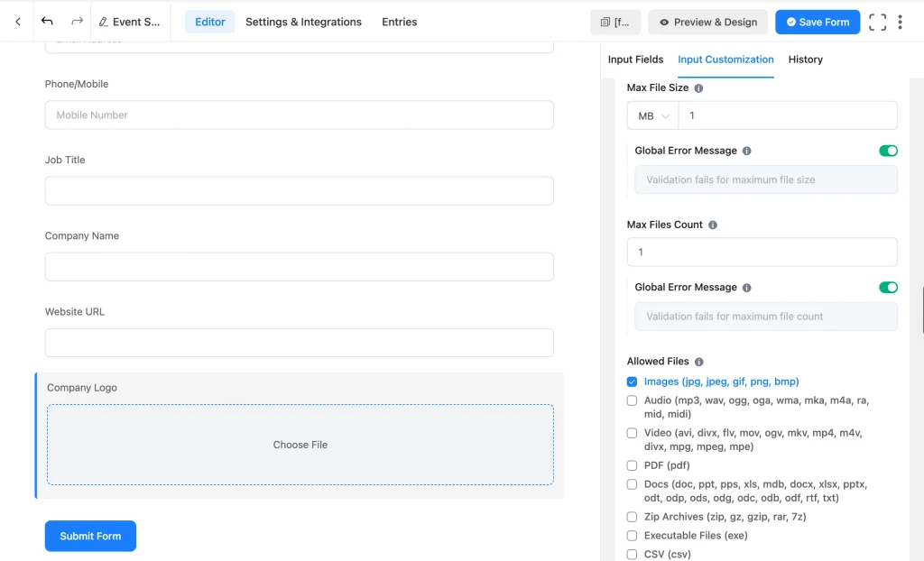Undo the last change
Image resolution: width=924 pixels, height=561 pixels.
[x=47, y=22]
